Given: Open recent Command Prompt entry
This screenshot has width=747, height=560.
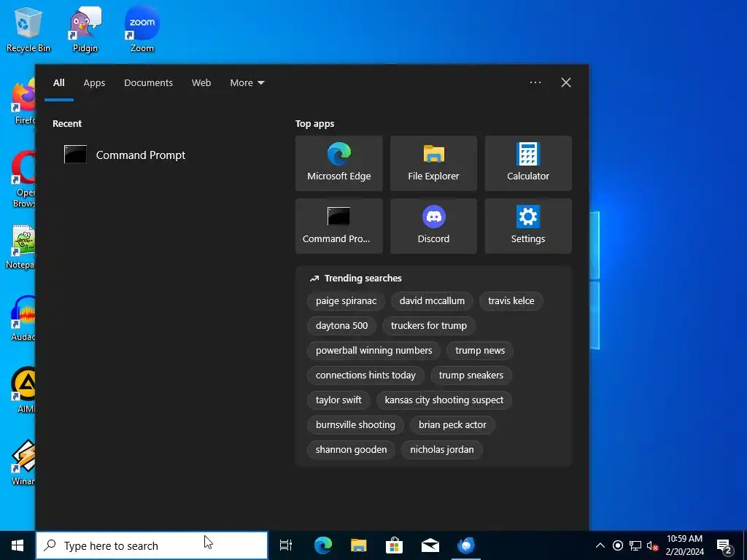Looking at the screenshot, I should point(125,155).
